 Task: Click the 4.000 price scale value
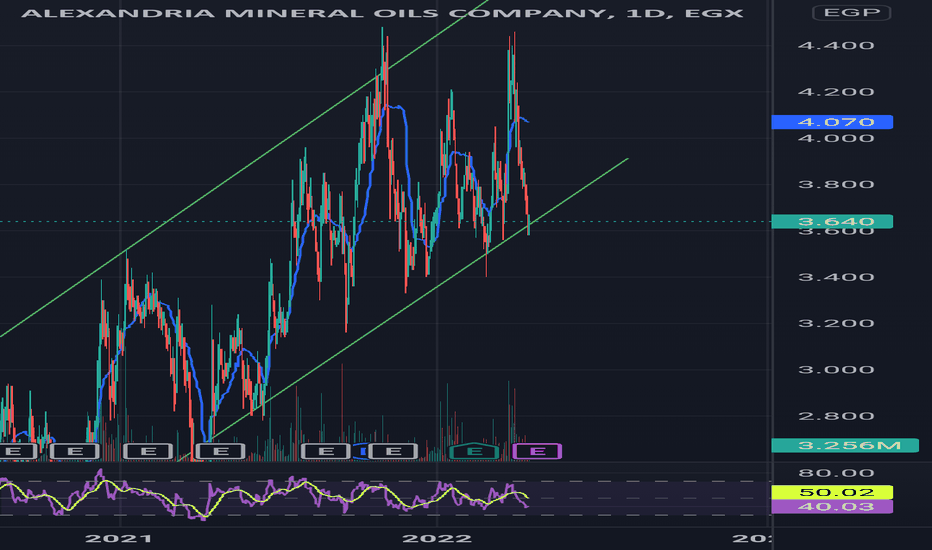coord(835,139)
